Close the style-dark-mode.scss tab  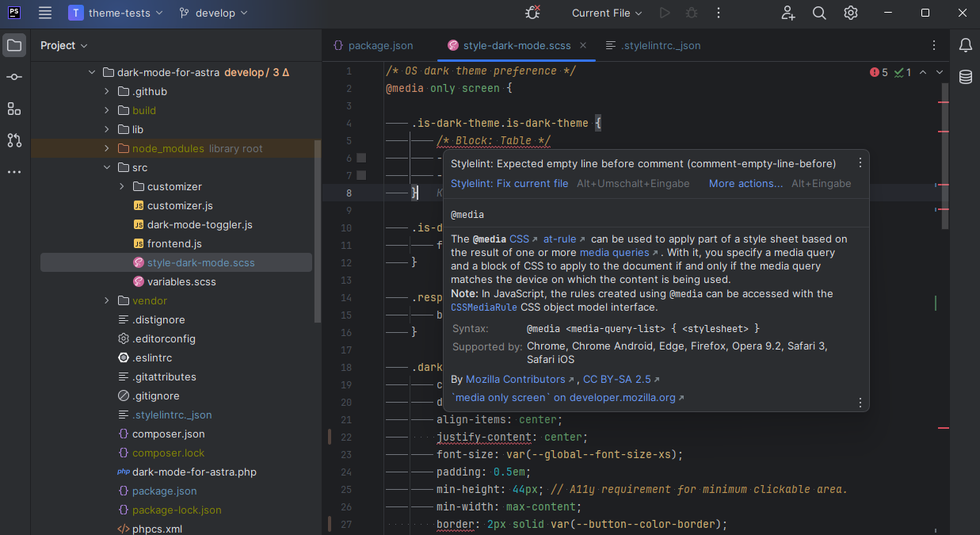(x=582, y=45)
